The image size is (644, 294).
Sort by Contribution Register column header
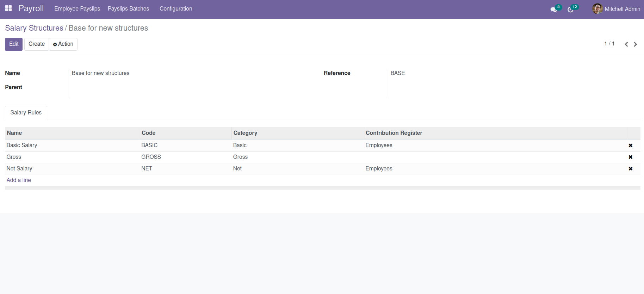tap(495, 133)
